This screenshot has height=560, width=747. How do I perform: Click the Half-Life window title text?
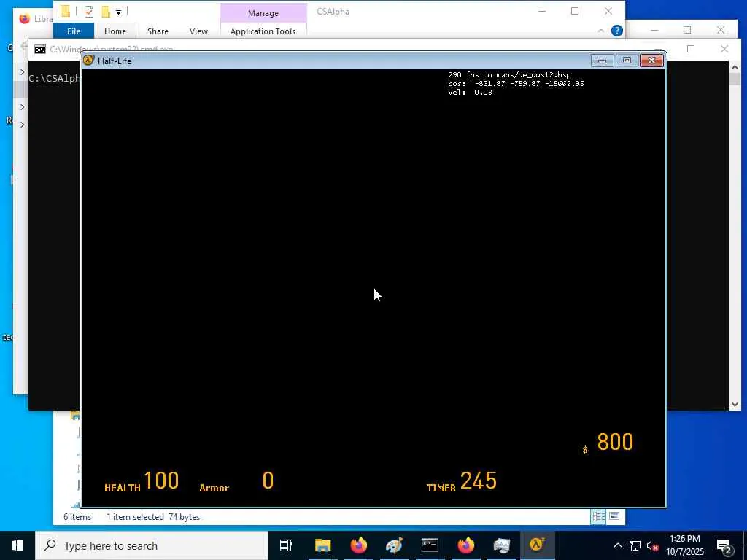click(x=115, y=61)
